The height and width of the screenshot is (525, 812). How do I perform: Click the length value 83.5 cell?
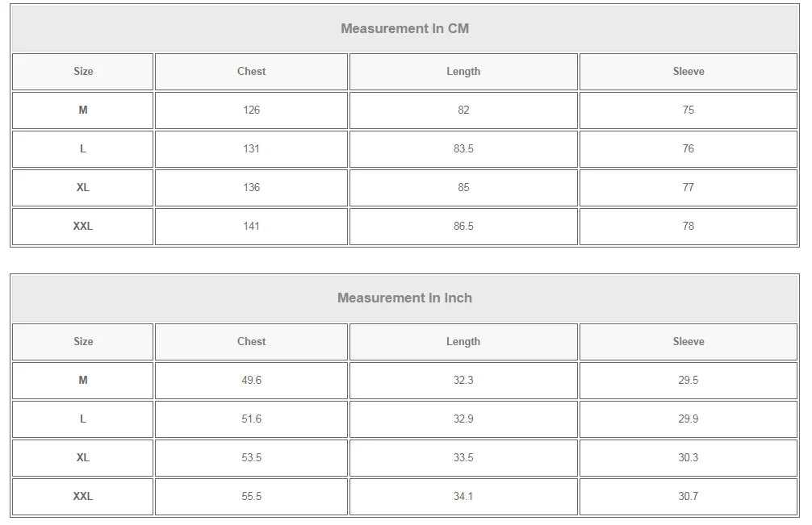tap(463, 149)
